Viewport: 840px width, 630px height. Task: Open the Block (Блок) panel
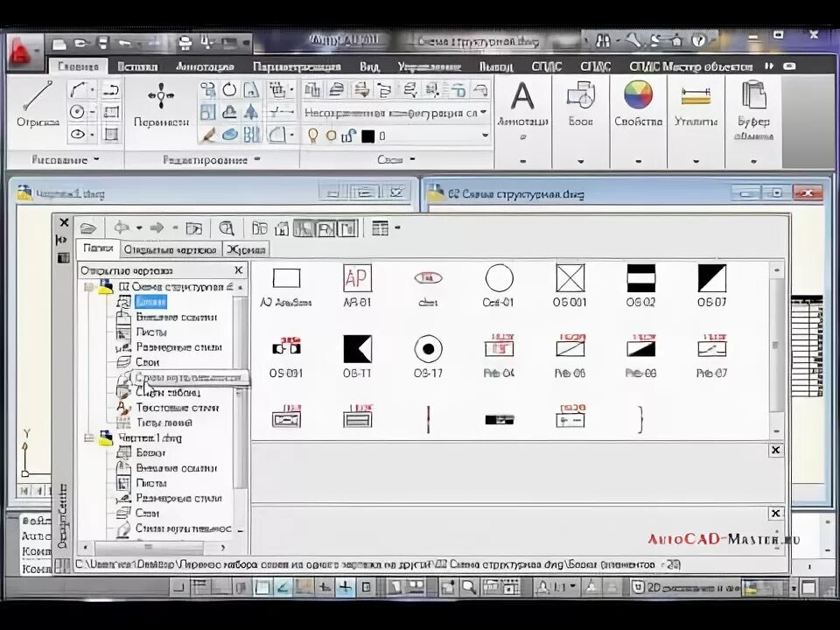(581, 106)
